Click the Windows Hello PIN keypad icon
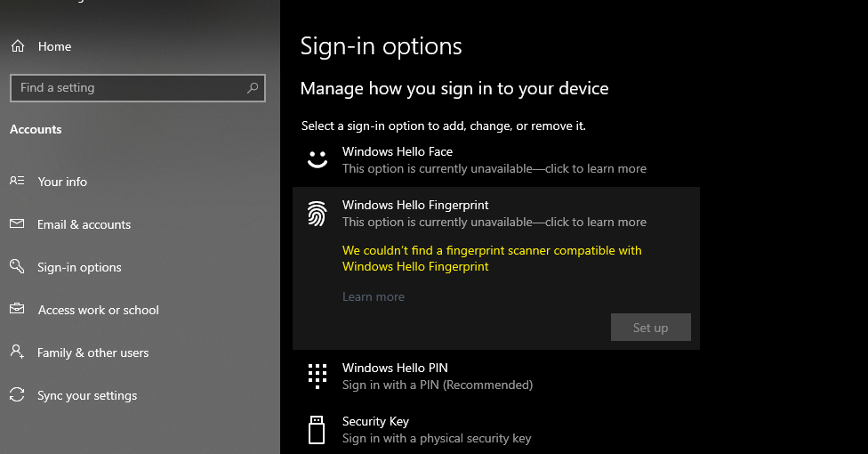This screenshot has width=868, height=454. pyautogui.click(x=317, y=377)
